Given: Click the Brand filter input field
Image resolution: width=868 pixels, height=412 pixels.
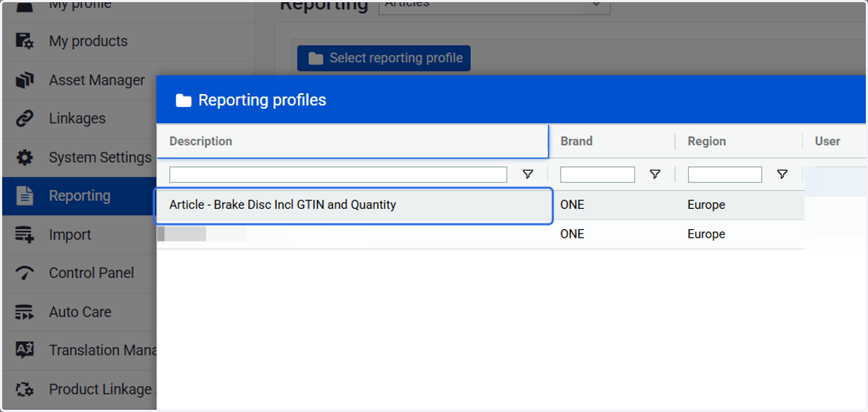Looking at the screenshot, I should [x=597, y=174].
